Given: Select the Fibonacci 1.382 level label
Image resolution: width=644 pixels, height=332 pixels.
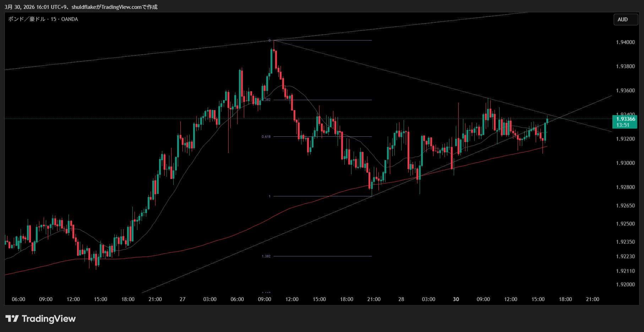Looking at the screenshot, I should click(266, 256).
